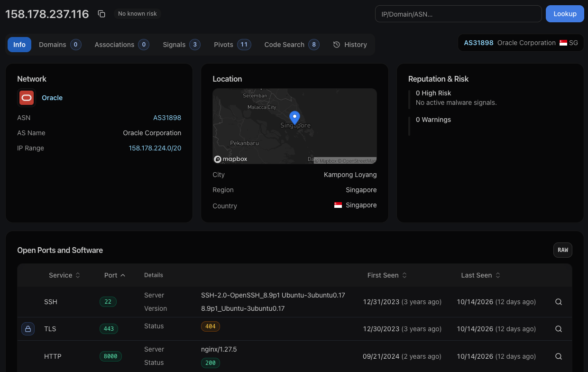Sort table by Port column
Screen dimensions: 588x372
click(115, 275)
